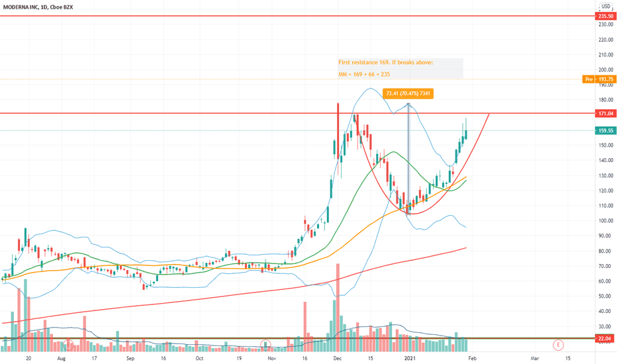
Task: Click the 159.55 last price label
Action: (606, 130)
